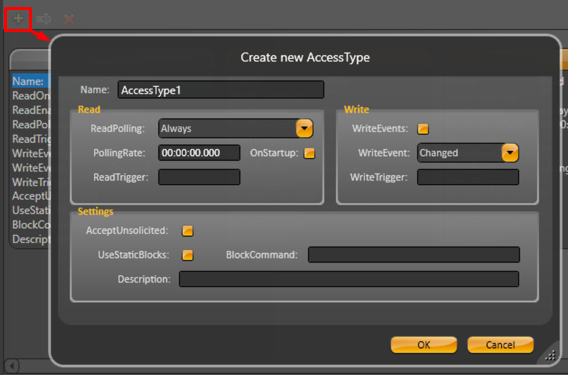
Task: Click the BlockCommand input field
Action: click(414, 255)
